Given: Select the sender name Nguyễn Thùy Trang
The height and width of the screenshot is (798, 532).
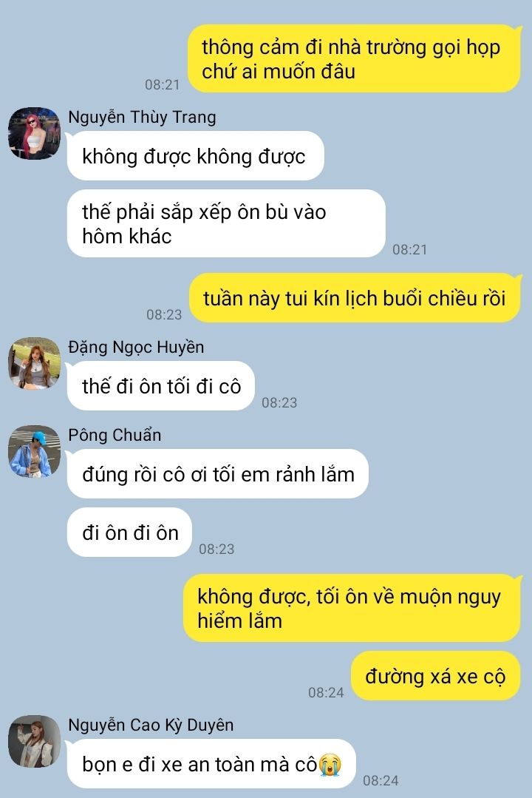Looking at the screenshot, I should (x=142, y=117).
